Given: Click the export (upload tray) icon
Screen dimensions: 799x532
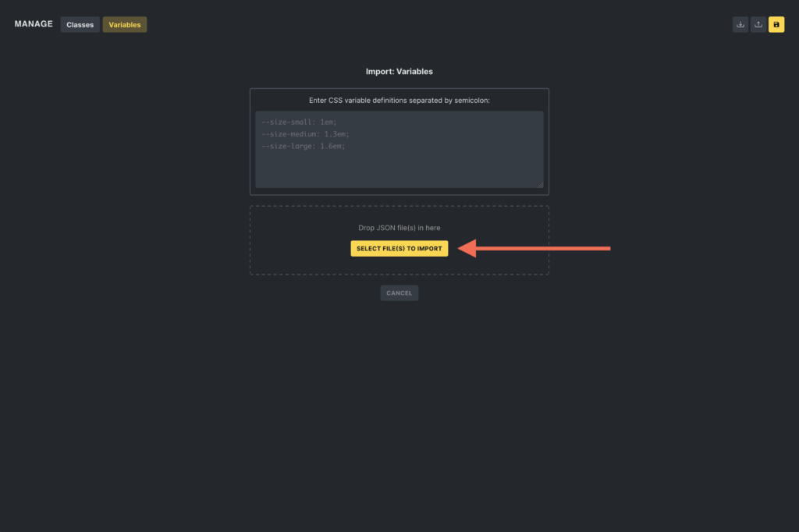Looking at the screenshot, I should tap(758, 24).
